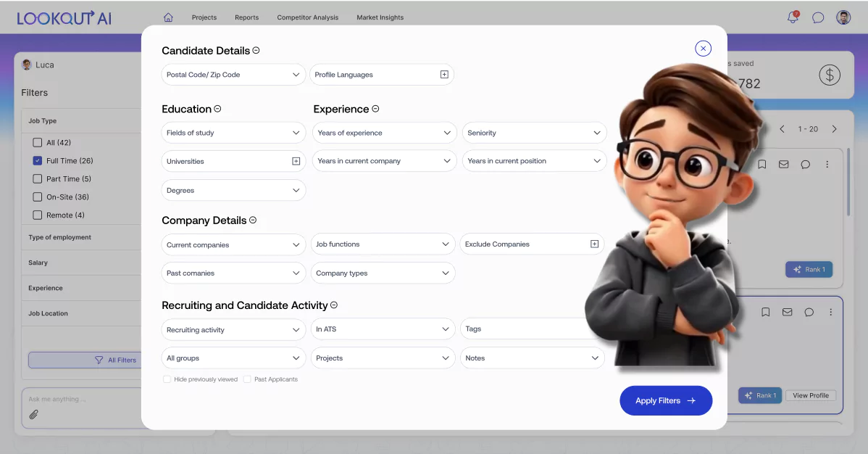This screenshot has height=454, width=868.
Task: Enable the Hide previously viewed checkbox
Action: (x=167, y=379)
